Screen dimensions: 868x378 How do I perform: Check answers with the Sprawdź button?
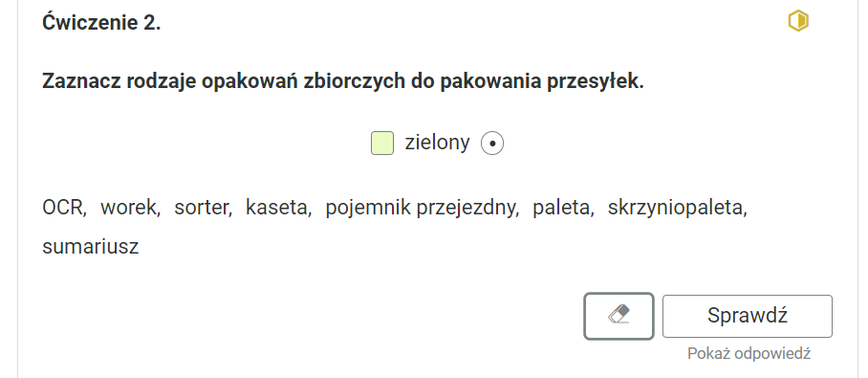point(748,316)
